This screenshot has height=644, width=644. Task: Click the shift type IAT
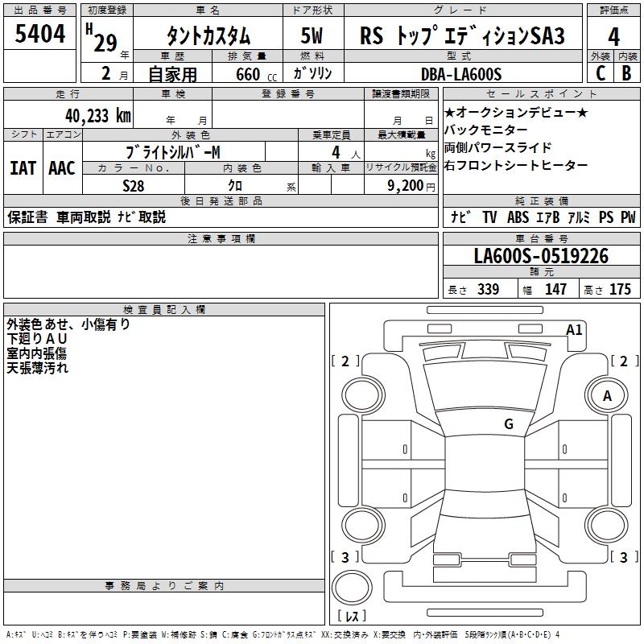coord(23,168)
